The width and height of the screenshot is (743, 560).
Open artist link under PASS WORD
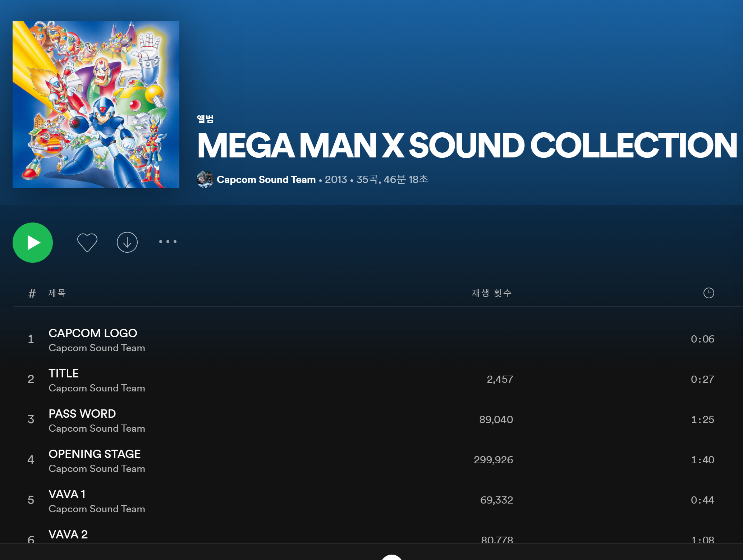coord(97,428)
